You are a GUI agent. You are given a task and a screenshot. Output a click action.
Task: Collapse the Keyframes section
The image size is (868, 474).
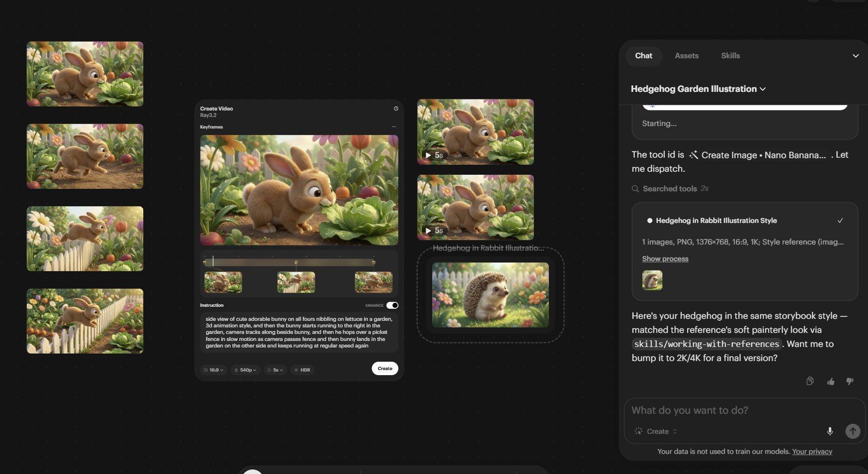(x=394, y=127)
